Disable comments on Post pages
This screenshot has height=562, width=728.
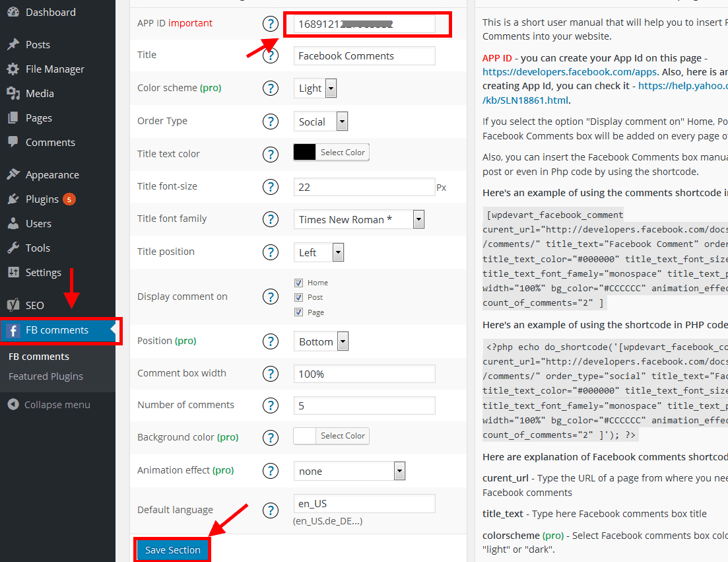point(298,297)
